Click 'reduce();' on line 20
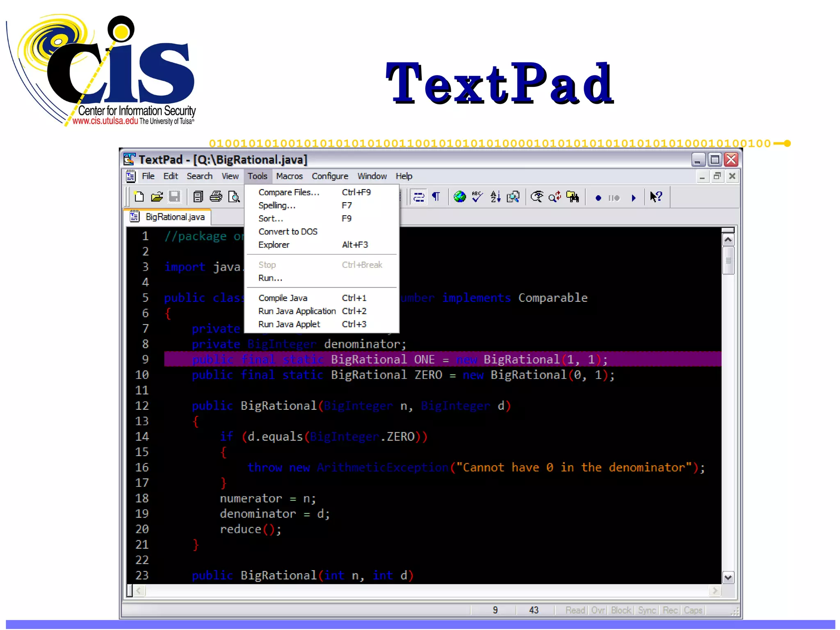Viewport: 840px width, 630px height. click(251, 529)
